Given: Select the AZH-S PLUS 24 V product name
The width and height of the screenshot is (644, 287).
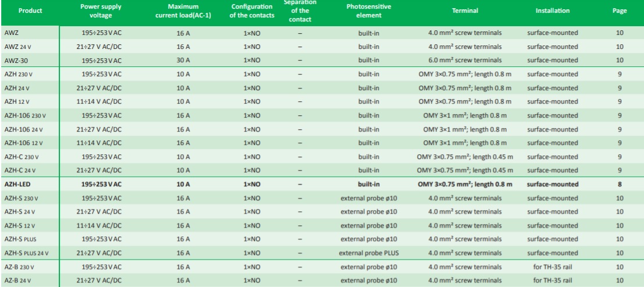Looking at the screenshot, I should pos(27,253).
